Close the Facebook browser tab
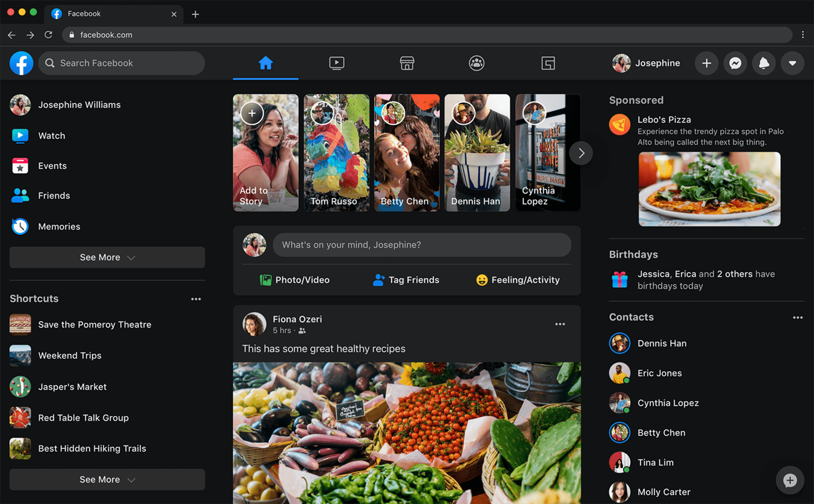 coord(174,14)
